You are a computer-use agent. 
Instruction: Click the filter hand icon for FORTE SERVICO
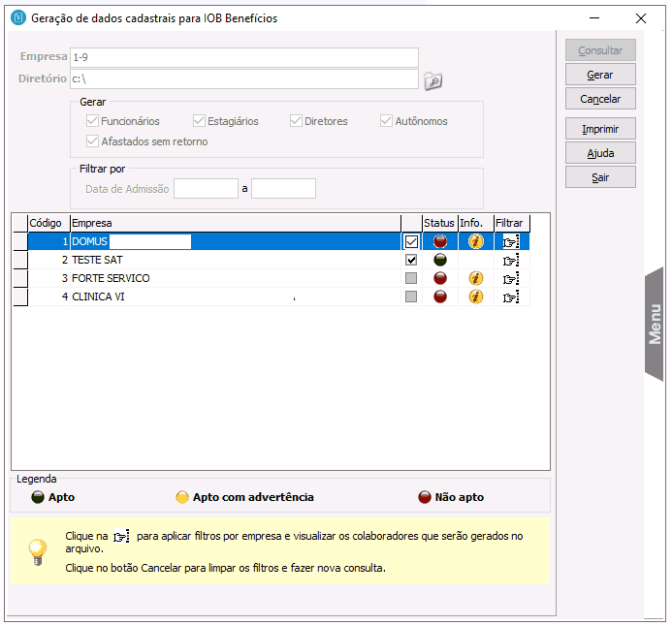[510, 278]
